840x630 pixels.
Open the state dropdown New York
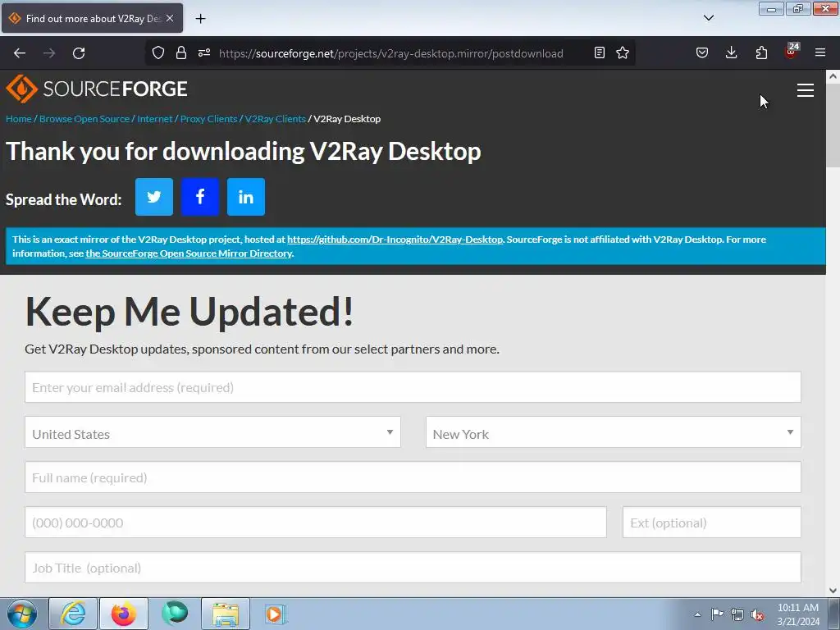[x=614, y=432]
